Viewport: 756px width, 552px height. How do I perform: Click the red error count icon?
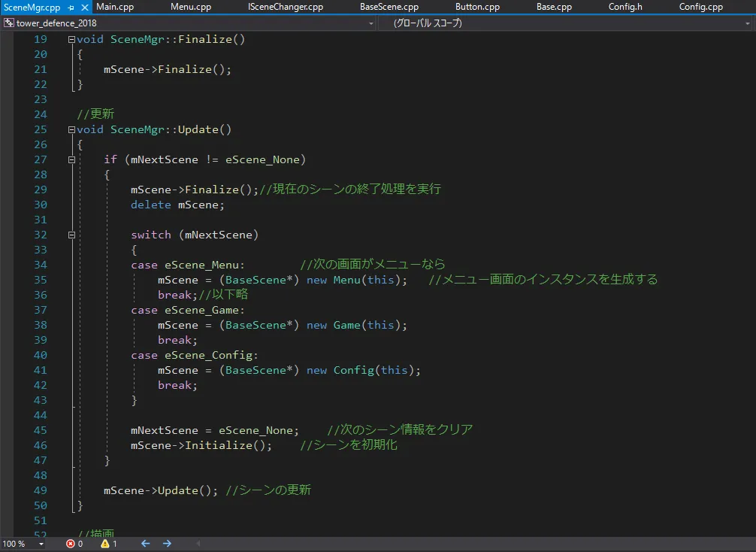[71, 543]
